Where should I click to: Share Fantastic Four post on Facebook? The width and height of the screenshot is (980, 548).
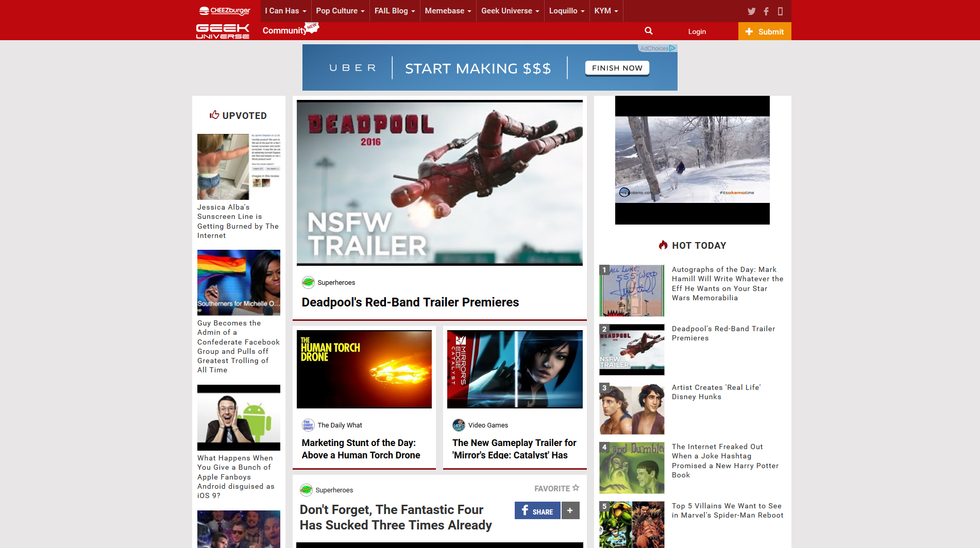[537, 510]
